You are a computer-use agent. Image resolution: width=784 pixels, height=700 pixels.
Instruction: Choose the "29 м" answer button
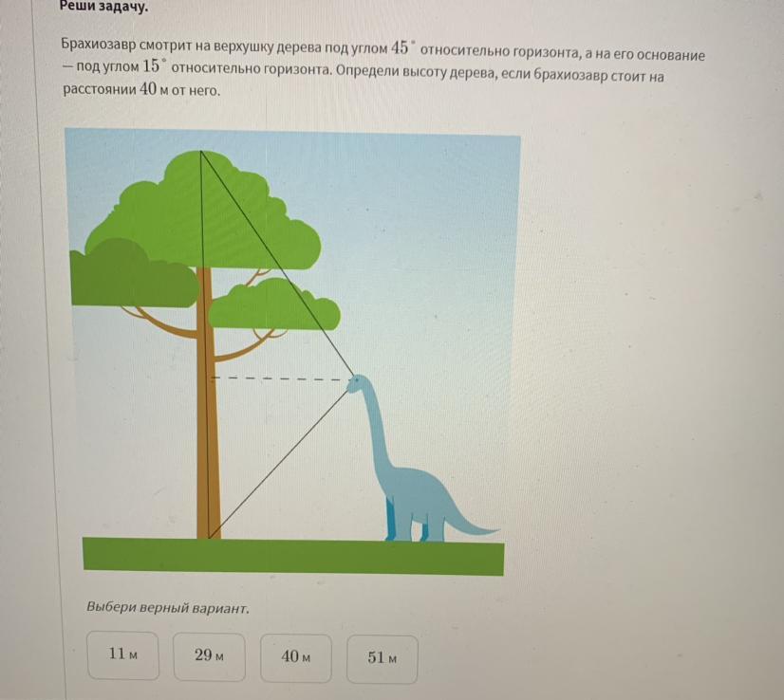click(x=209, y=656)
